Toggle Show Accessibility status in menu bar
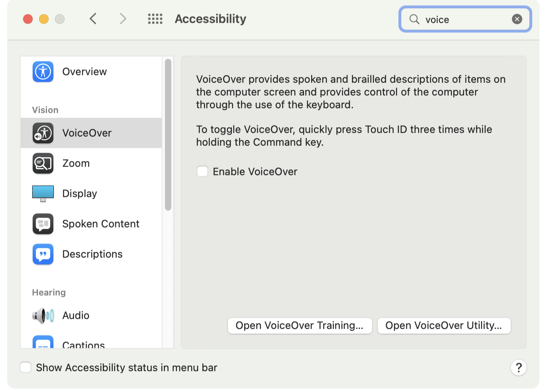This screenshot has height=392, width=545. pos(26,367)
